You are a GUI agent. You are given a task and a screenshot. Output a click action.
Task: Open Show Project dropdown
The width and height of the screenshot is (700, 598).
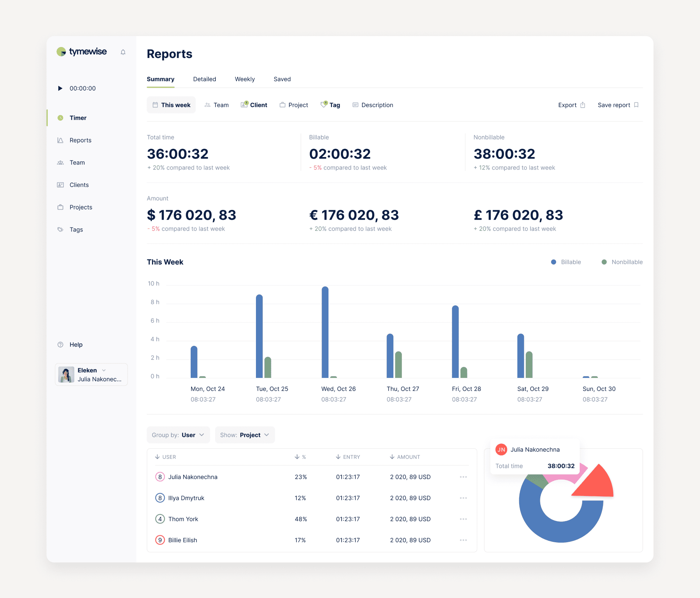click(245, 435)
